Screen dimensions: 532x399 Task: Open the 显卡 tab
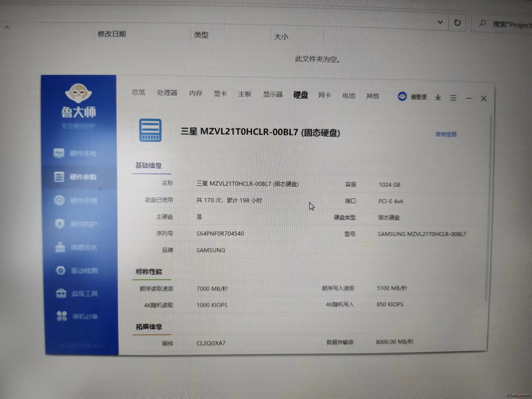click(x=220, y=94)
